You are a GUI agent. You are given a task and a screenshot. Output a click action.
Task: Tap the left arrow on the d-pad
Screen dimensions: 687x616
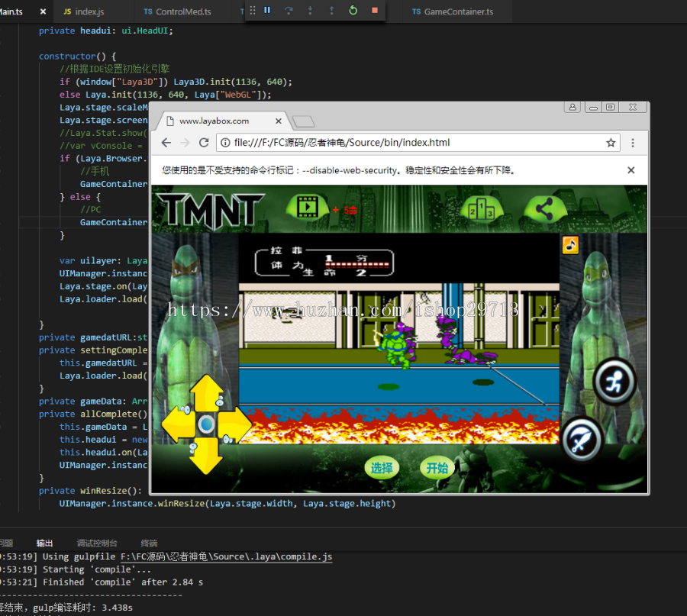(179, 424)
